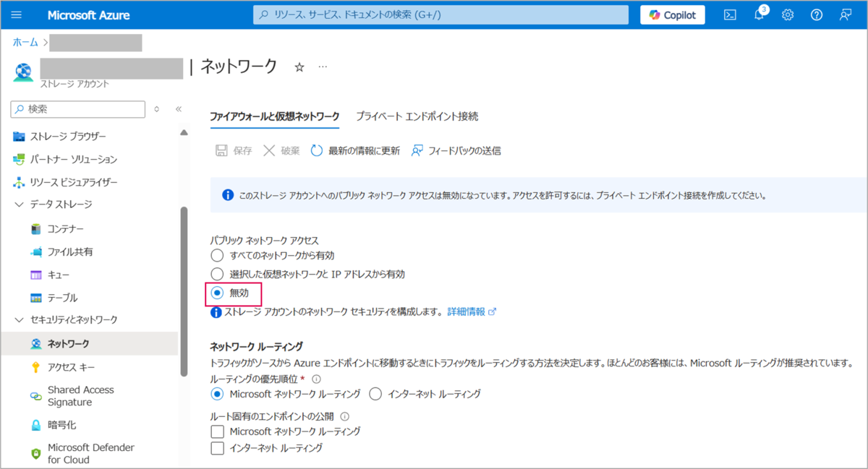The width and height of the screenshot is (868, 469).
Task: Open Cloud Shell from the top bar
Action: click(x=731, y=14)
